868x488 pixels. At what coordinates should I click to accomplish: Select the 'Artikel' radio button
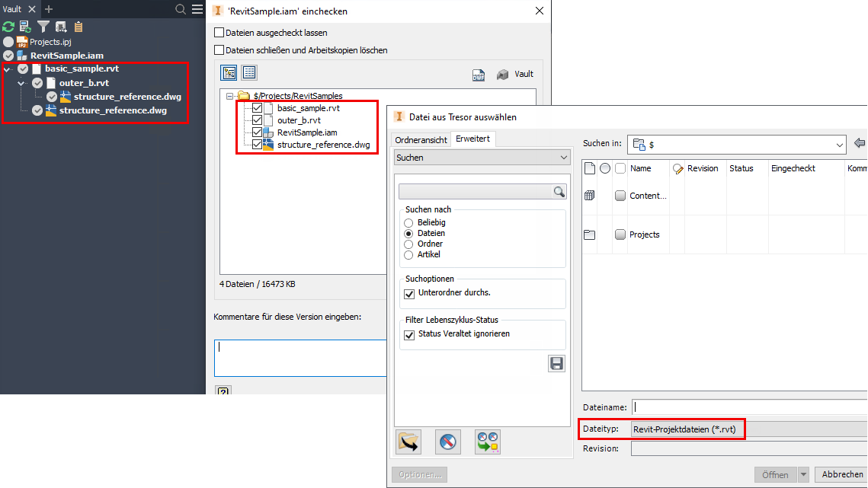click(x=408, y=254)
